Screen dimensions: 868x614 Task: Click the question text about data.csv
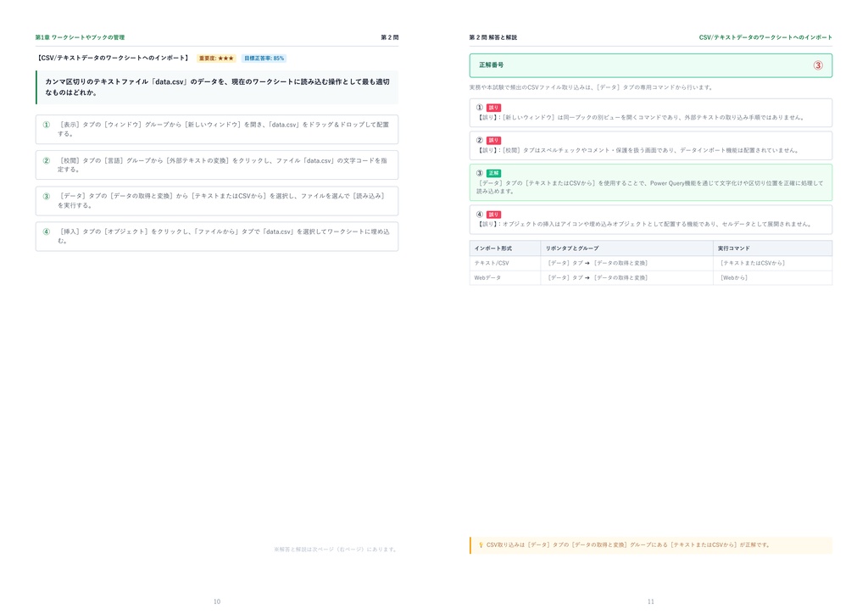(x=217, y=87)
